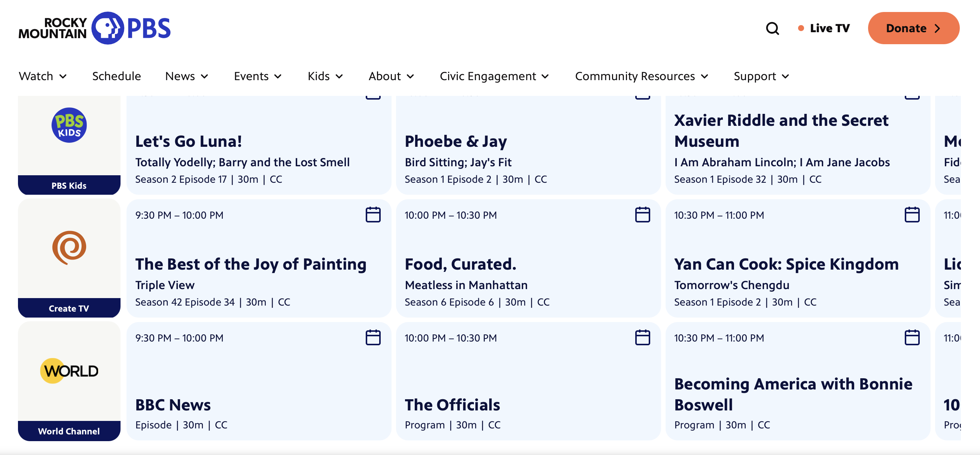Expand the Support menu

tap(761, 76)
